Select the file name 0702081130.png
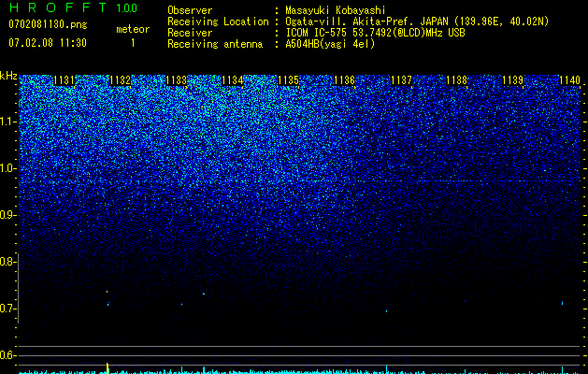Viewport: 588px width, 374px height. point(48,25)
